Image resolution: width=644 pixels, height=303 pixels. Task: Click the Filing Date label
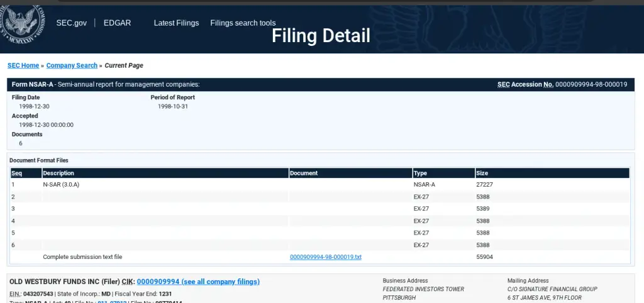[x=26, y=97]
